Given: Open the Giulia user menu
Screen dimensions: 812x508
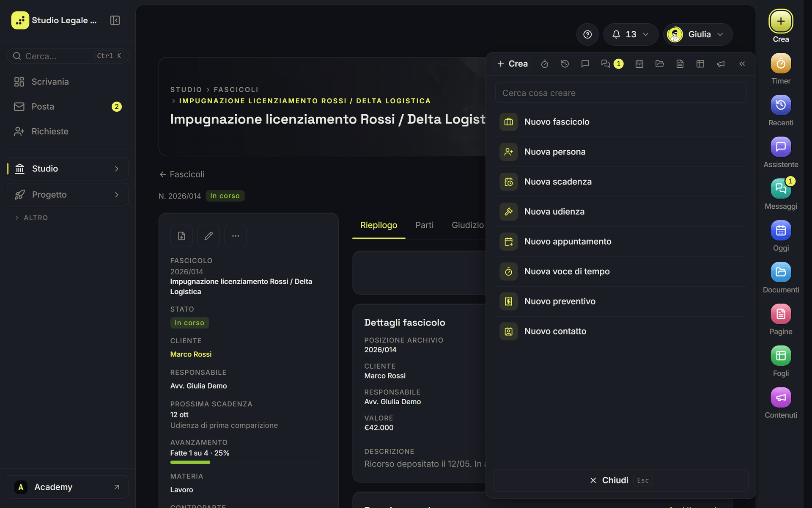Looking at the screenshot, I should pos(698,34).
